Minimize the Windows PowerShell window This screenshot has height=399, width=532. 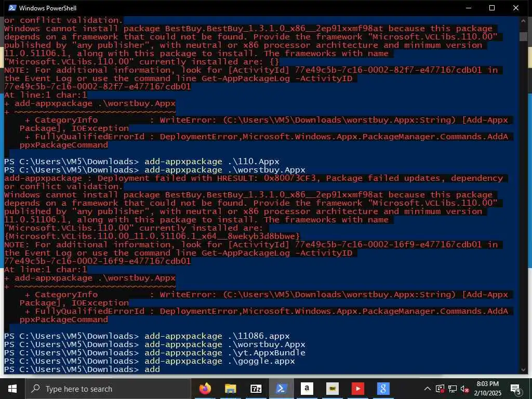tap(469, 8)
